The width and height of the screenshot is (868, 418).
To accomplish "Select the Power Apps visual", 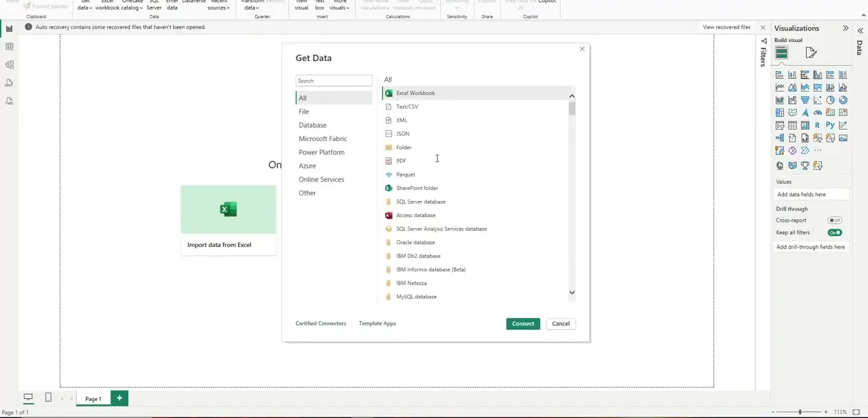I will pos(792,151).
